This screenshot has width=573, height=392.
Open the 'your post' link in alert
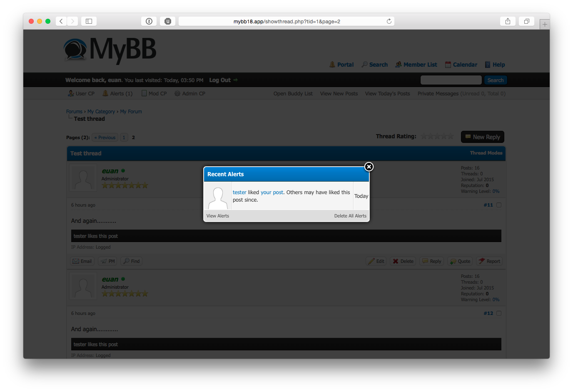pos(272,192)
